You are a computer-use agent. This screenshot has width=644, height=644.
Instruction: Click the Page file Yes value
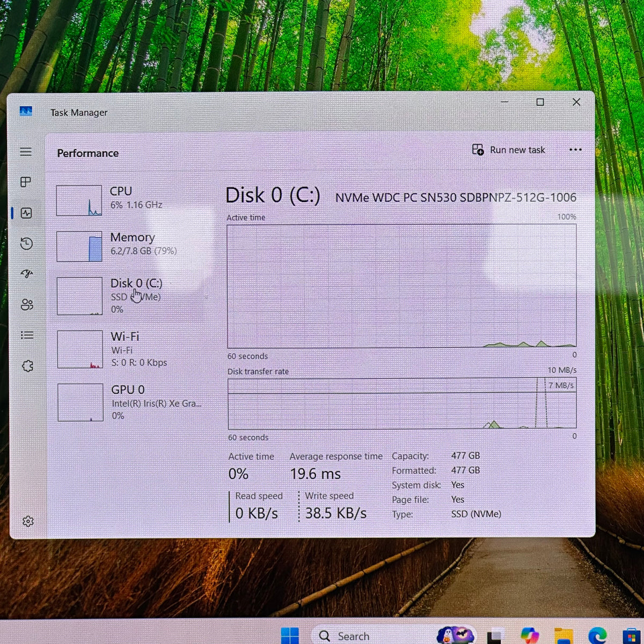[x=458, y=500]
